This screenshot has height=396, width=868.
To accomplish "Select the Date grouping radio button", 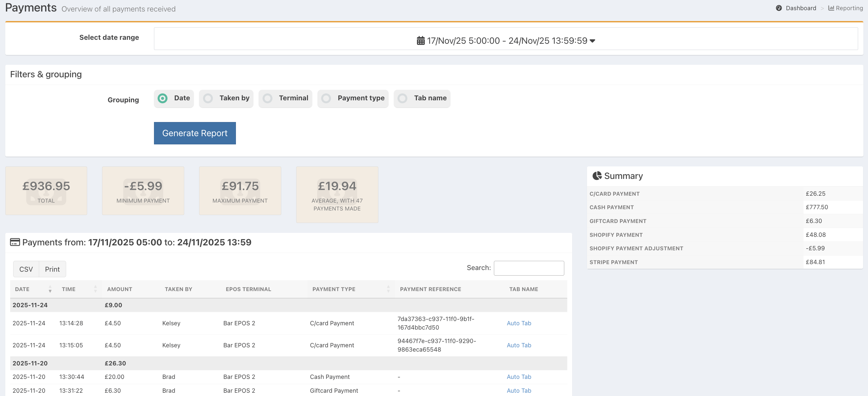I will [163, 98].
